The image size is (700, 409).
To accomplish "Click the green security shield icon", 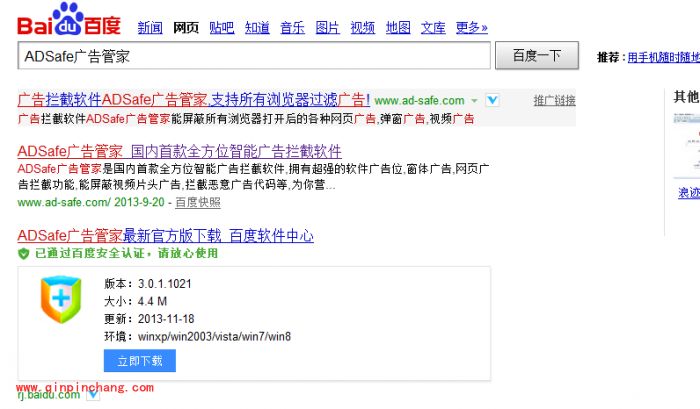I will (24, 254).
